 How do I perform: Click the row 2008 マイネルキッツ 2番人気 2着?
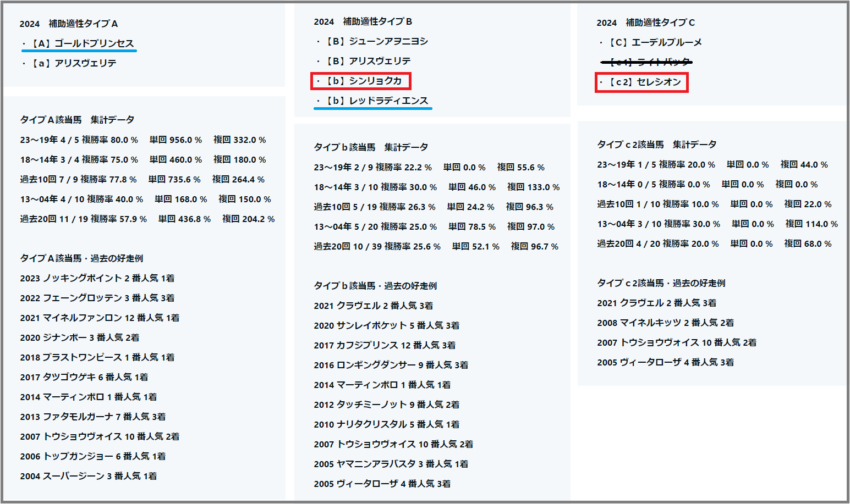[666, 323]
